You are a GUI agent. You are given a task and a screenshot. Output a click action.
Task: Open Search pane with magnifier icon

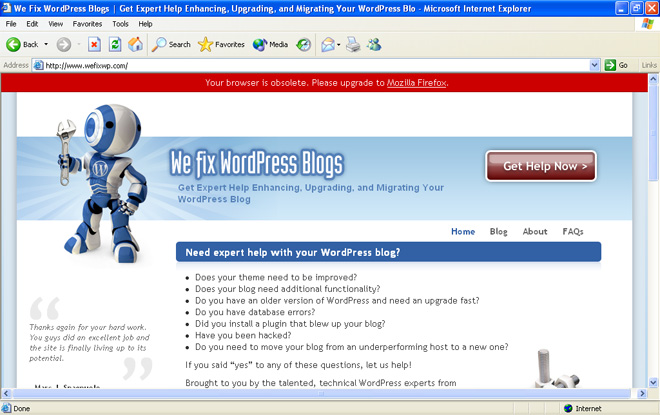pos(171,44)
